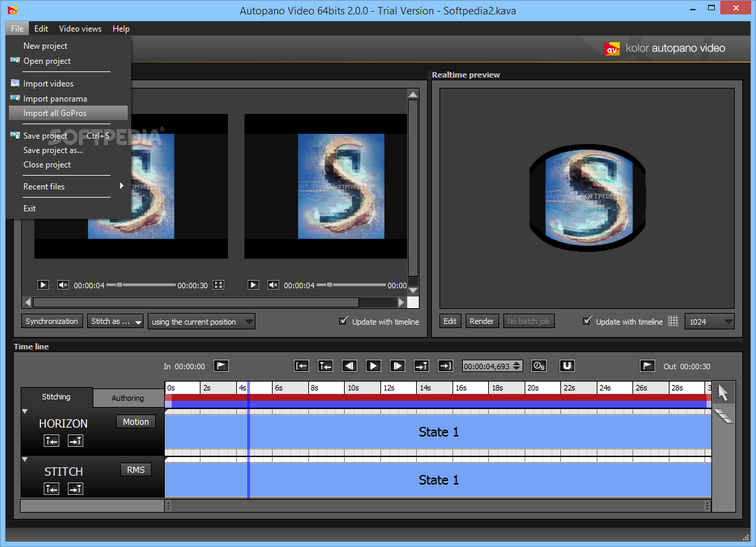
Task: Select the cut/razor timeline tool
Action: coord(723,415)
